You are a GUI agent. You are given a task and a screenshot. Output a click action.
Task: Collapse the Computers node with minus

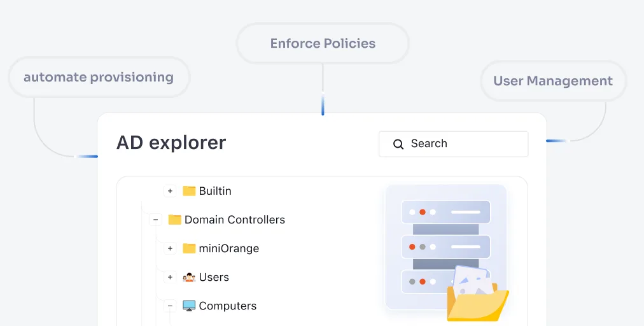point(170,306)
